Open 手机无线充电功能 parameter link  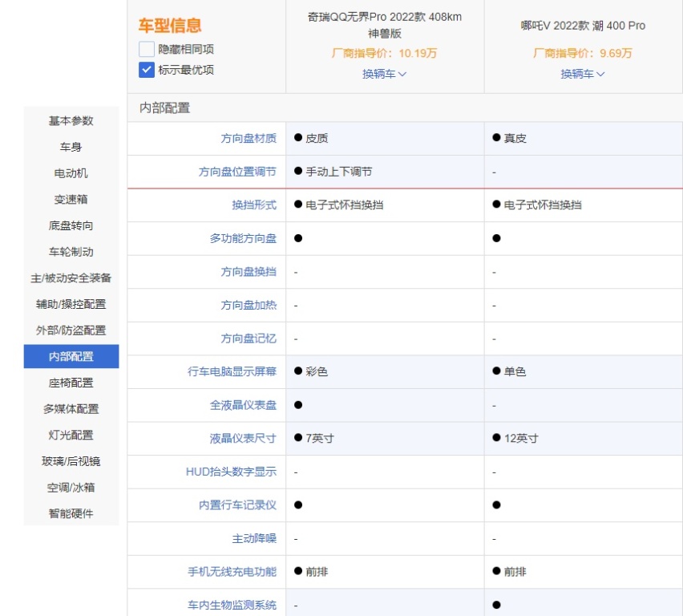232,572
